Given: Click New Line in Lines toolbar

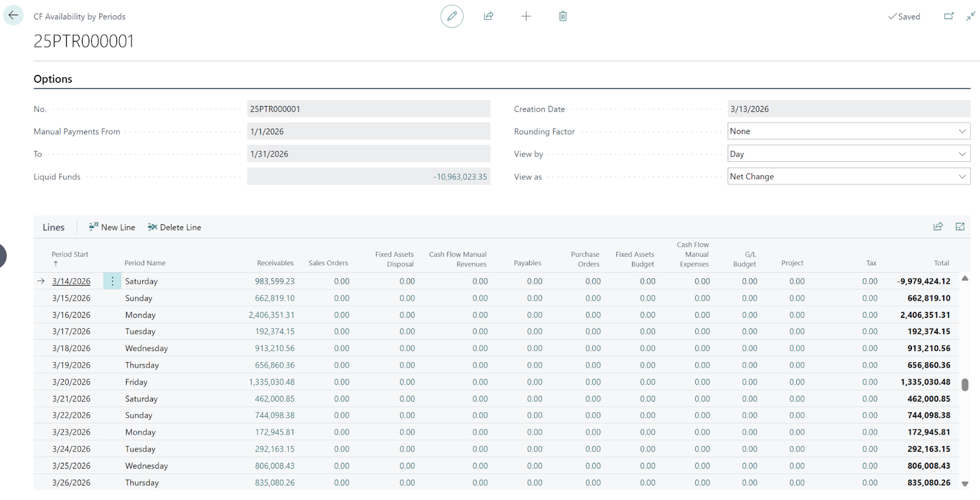Looking at the screenshot, I should pos(112,227).
